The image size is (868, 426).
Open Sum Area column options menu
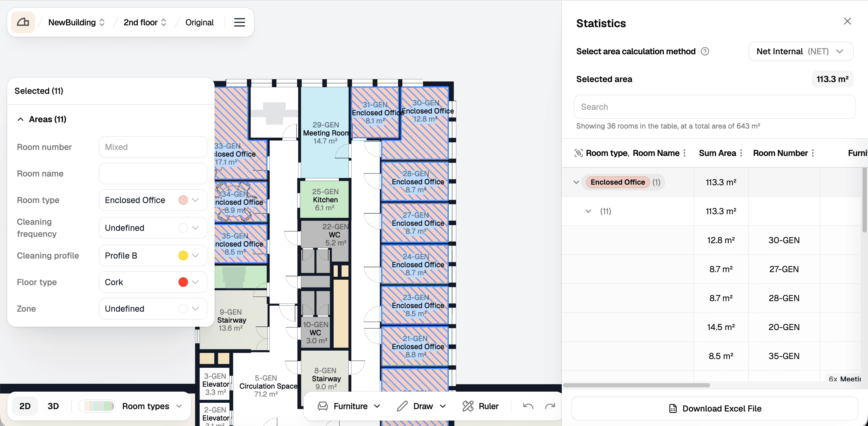click(741, 153)
